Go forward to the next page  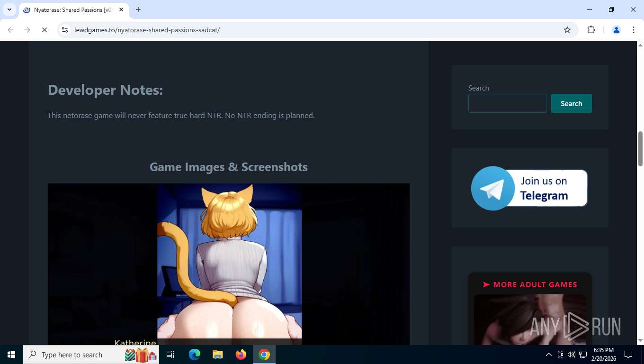tap(27, 30)
